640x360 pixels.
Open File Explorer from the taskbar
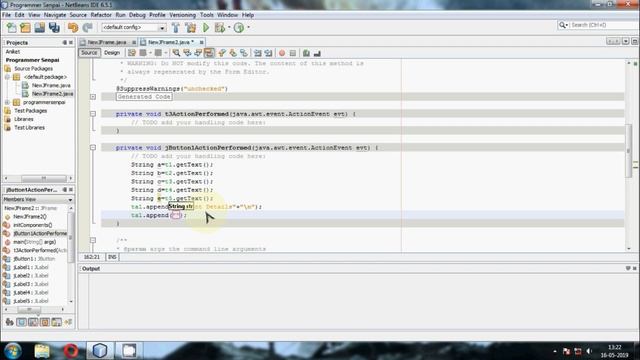click(x=42, y=351)
